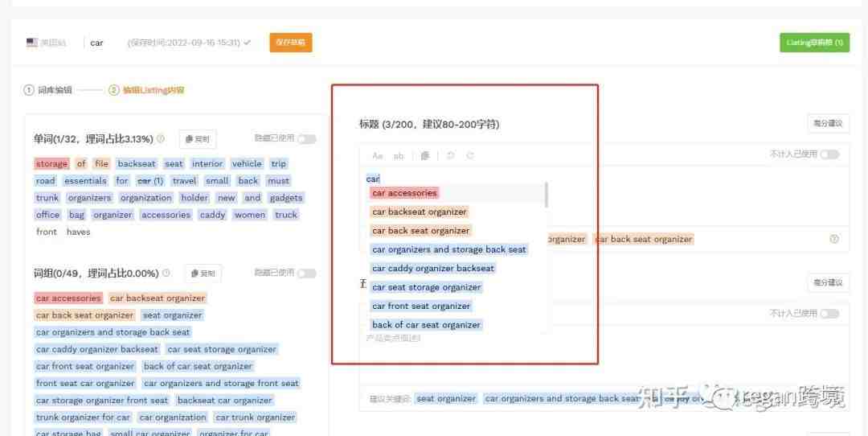This screenshot has height=436, width=868.
Task: Click the caddy word chip
Action: pyautogui.click(x=212, y=215)
